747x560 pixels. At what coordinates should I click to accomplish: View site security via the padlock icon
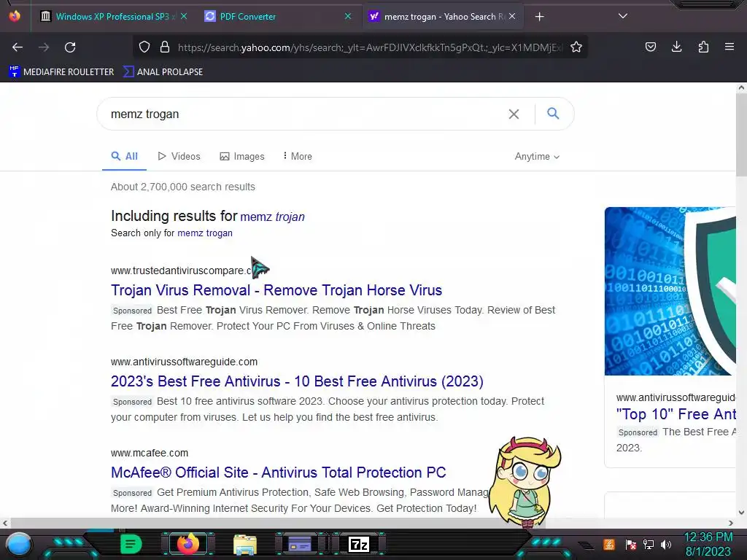point(165,47)
